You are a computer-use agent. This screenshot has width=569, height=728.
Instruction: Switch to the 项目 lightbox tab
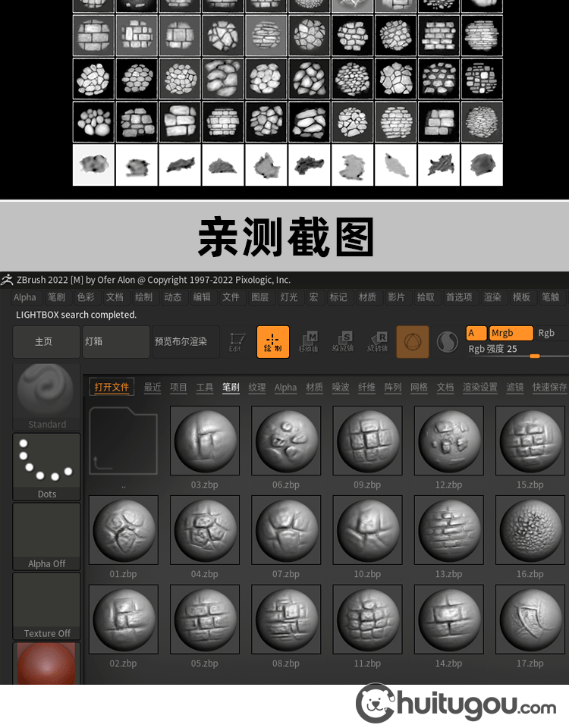(x=178, y=388)
